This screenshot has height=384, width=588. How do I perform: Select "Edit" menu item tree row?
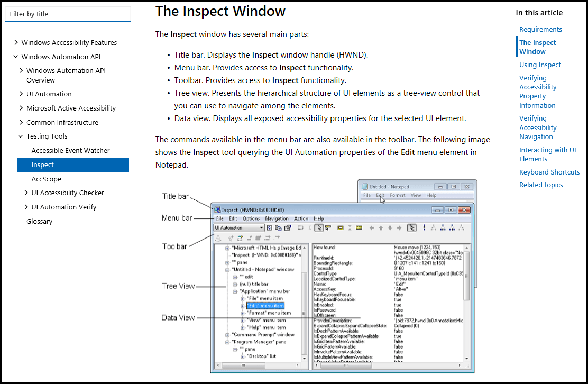point(265,306)
